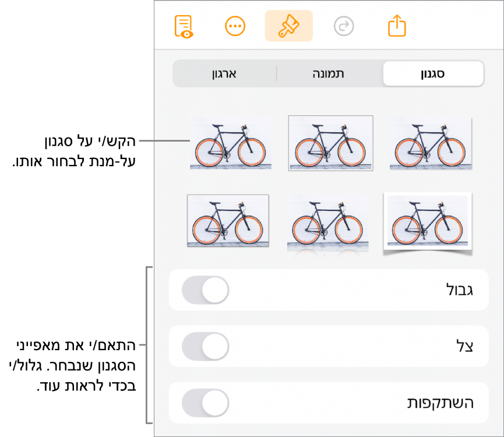Choose the thin-border bicycle style, top middle
Screen dimensions: 504x437
click(330, 143)
